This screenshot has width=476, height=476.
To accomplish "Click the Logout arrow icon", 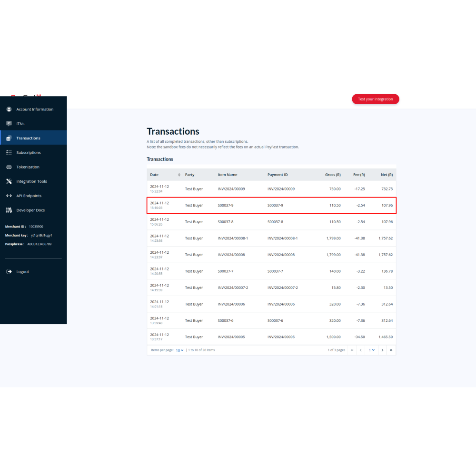I will click(9, 272).
